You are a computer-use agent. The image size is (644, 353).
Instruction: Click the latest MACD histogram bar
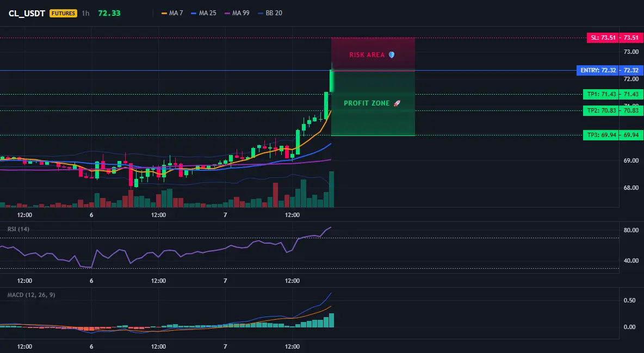pyautogui.click(x=331, y=320)
